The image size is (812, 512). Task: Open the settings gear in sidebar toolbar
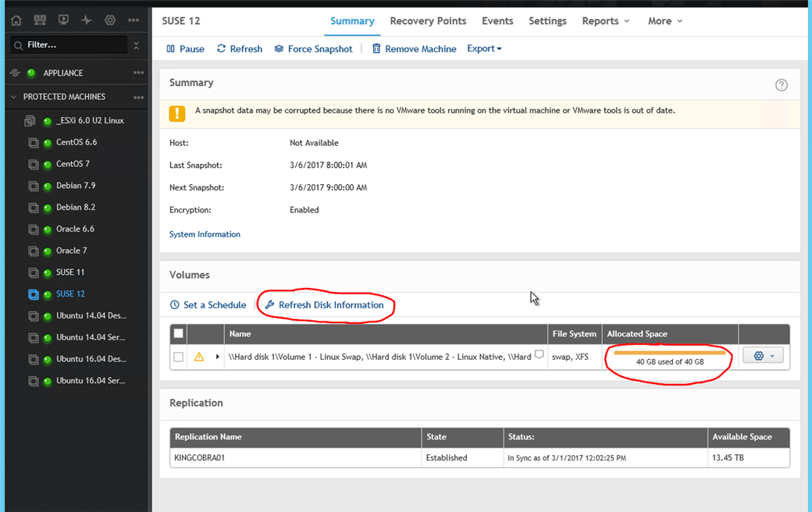pos(110,20)
